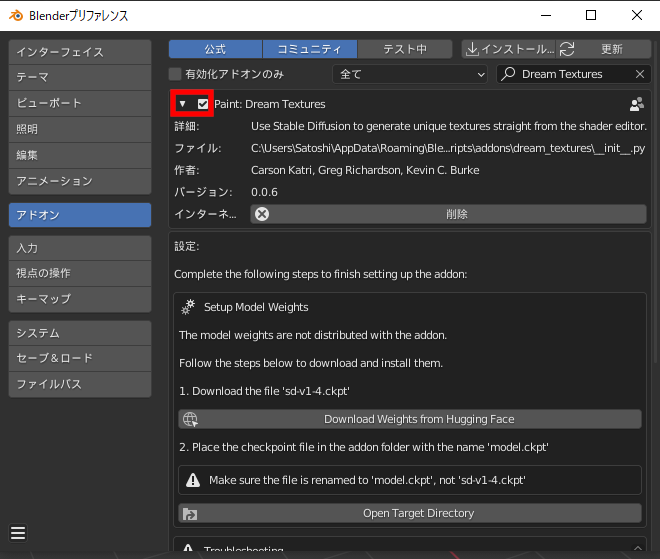Toggle the Troubleshooting panel chevron

638,548
